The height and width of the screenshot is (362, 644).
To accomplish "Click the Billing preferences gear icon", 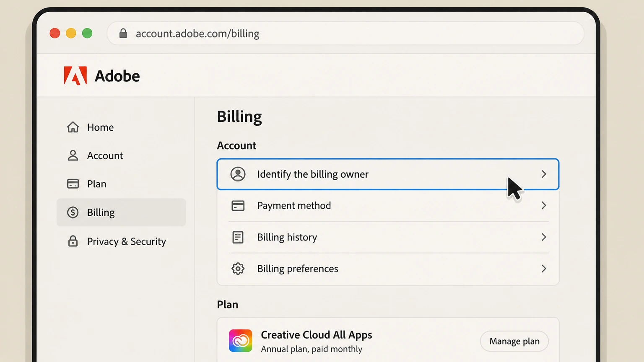I will tap(238, 269).
